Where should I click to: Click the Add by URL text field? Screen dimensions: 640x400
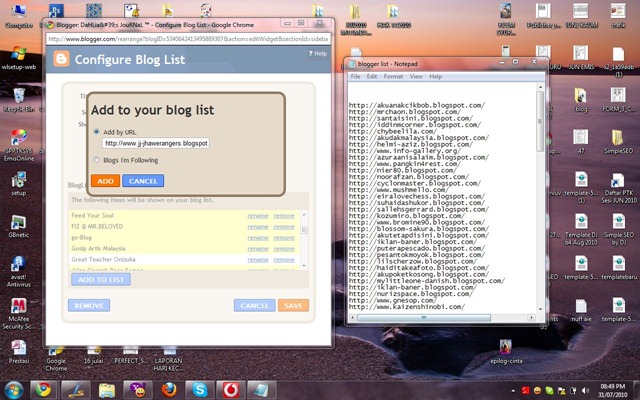click(x=156, y=143)
